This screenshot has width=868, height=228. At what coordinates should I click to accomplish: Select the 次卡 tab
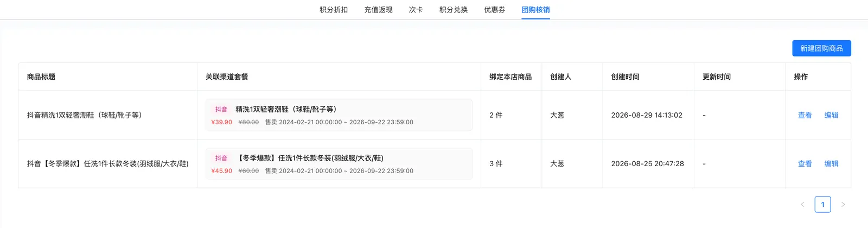[x=416, y=10]
